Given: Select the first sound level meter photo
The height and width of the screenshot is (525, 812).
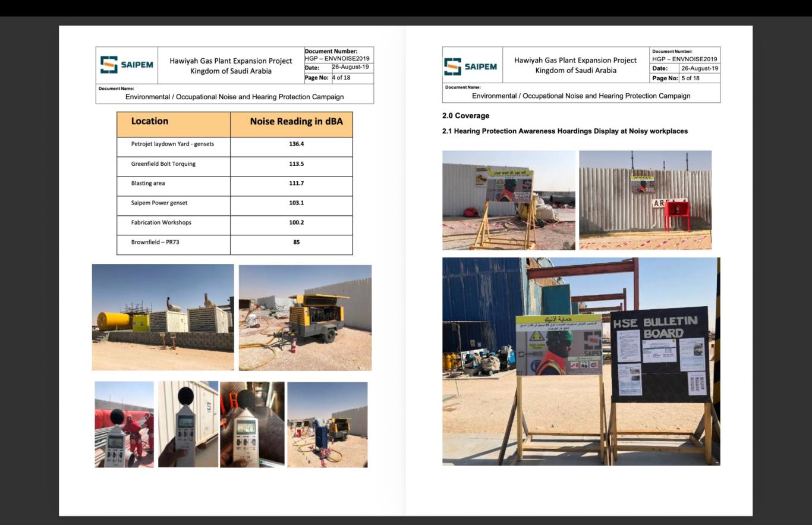Looking at the screenshot, I should tap(123, 424).
